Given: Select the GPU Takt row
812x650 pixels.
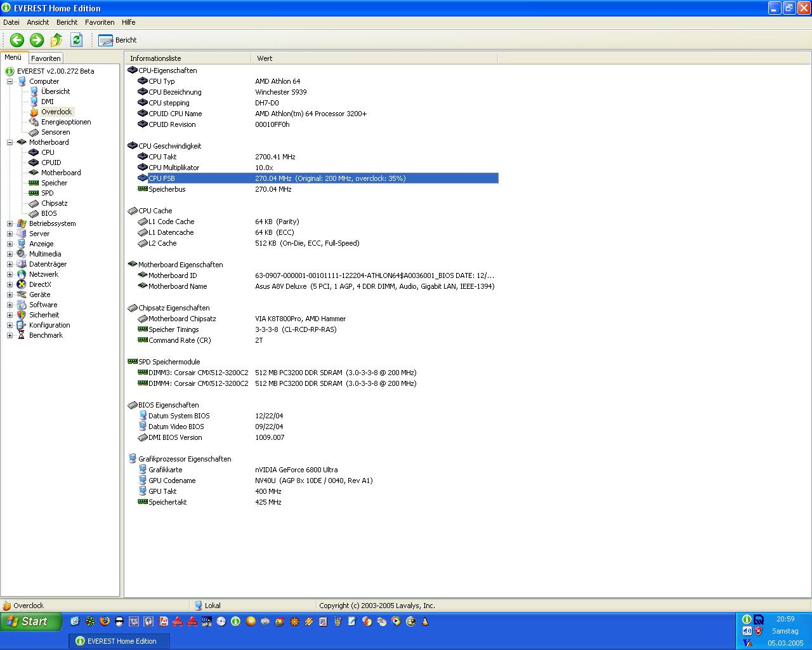Looking at the screenshot, I should tap(317, 491).
